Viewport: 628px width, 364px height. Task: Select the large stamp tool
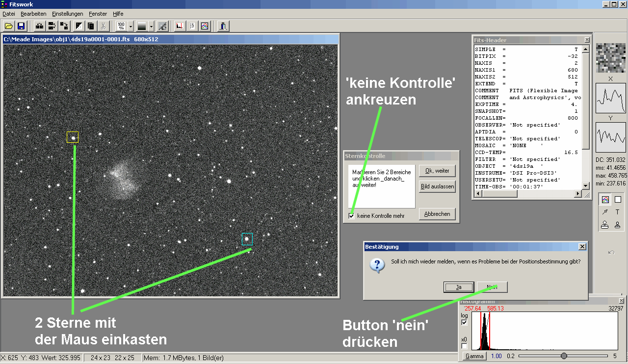[605, 225]
